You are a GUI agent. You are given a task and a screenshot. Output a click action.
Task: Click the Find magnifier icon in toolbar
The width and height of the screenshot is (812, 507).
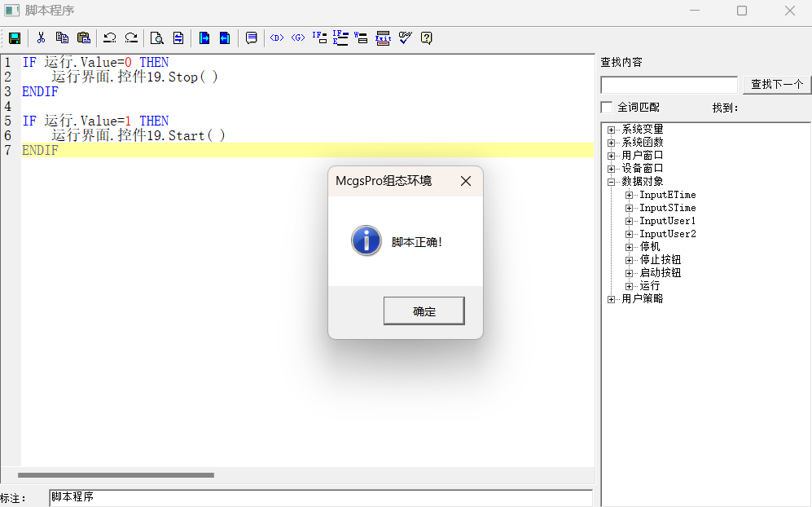156,37
